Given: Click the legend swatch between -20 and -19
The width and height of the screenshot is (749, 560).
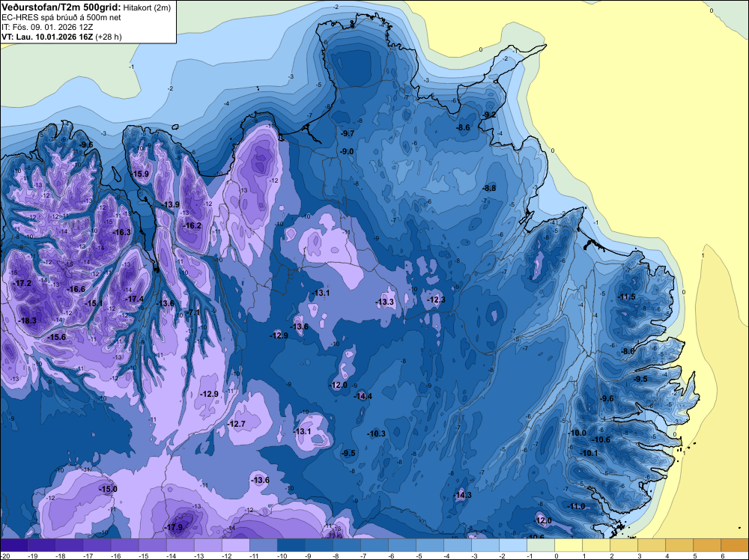Looking at the screenshot, I should coord(13,545).
